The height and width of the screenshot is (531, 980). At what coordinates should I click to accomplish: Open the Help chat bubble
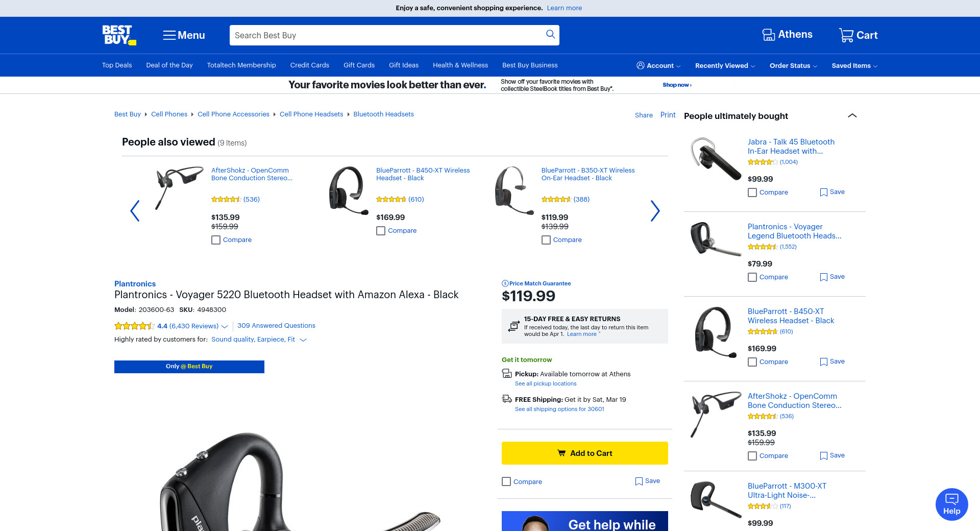point(951,504)
